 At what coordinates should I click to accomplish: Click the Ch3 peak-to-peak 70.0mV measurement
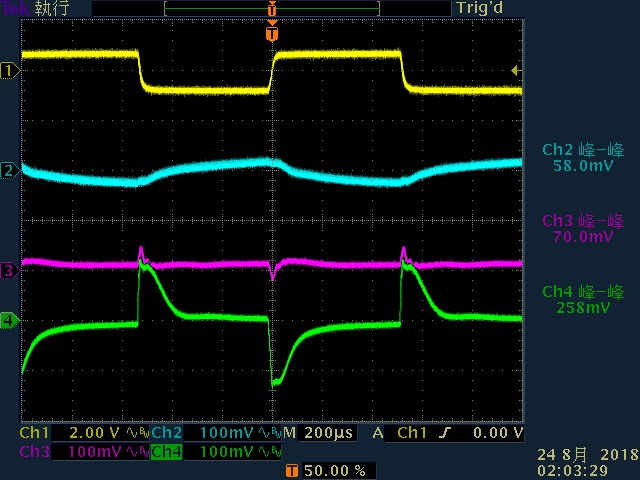tap(583, 228)
